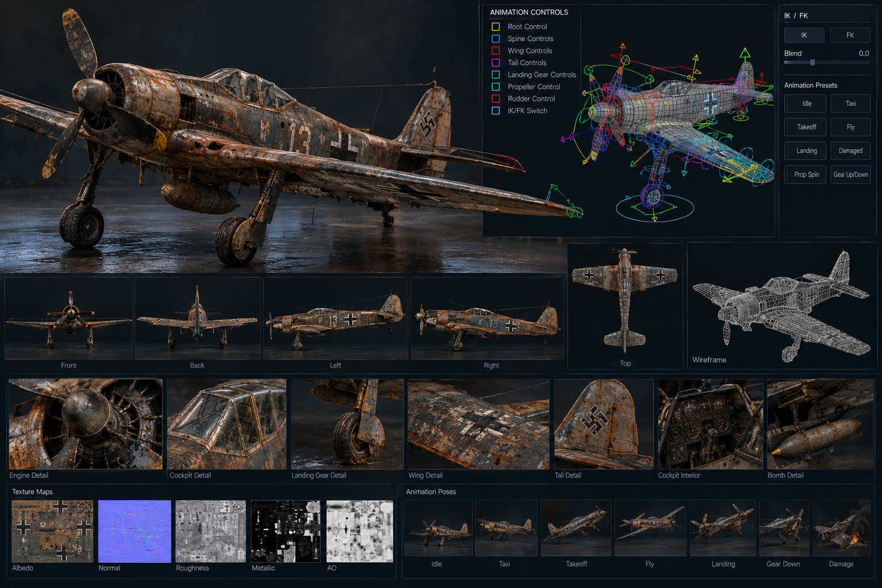The image size is (882, 588).
Task: Apply the Taxi animation preset
Action: pos(850,103)
